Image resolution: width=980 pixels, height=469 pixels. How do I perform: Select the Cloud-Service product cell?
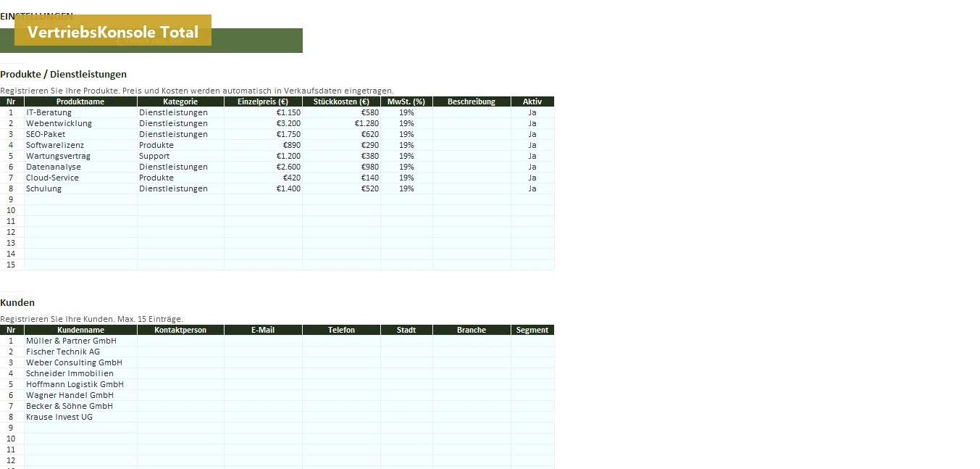tap(80, 178)
